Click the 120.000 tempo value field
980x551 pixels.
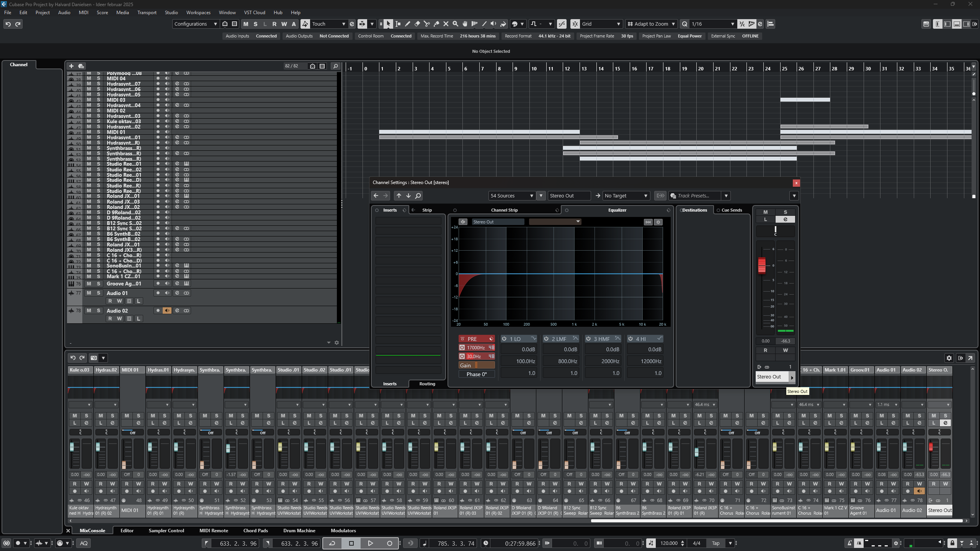pos(668,543)
